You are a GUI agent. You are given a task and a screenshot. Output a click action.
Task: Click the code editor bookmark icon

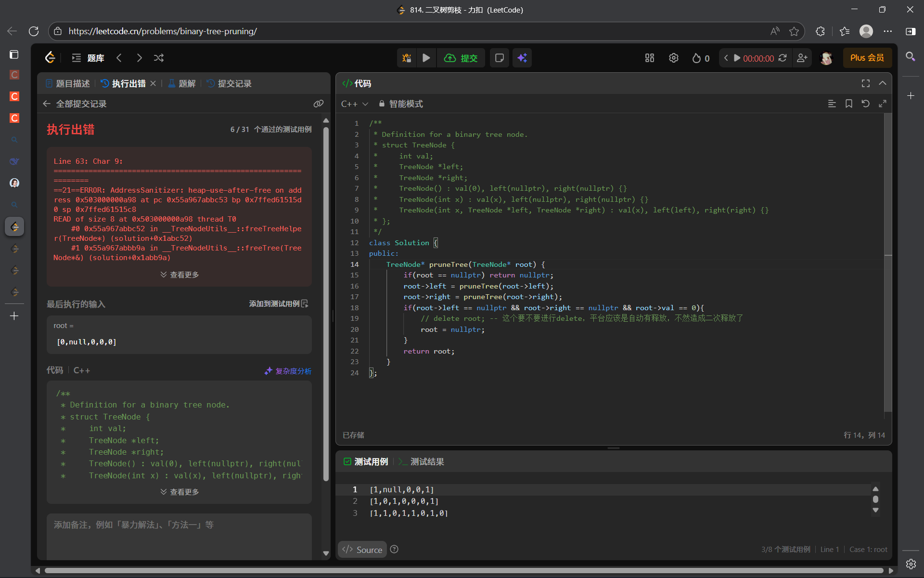coord(849,104)
